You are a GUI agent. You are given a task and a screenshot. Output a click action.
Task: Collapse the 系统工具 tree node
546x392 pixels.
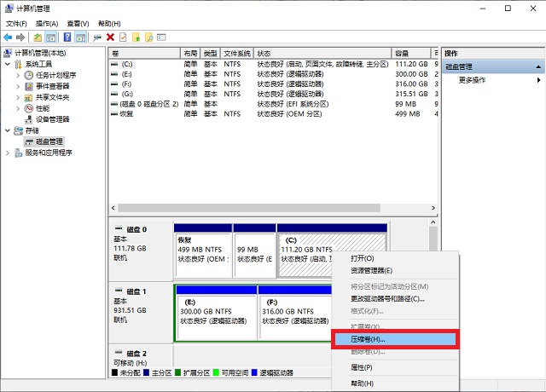(x=9, y=64)
